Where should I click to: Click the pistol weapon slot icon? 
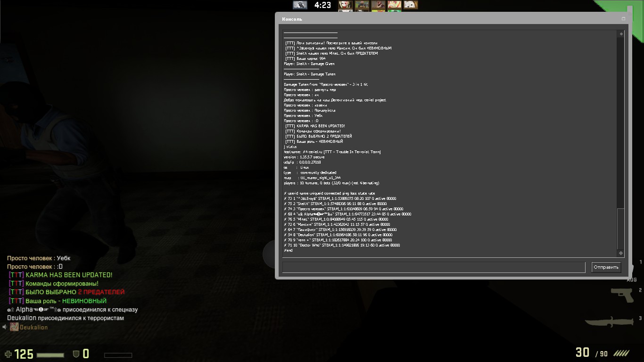621,294
